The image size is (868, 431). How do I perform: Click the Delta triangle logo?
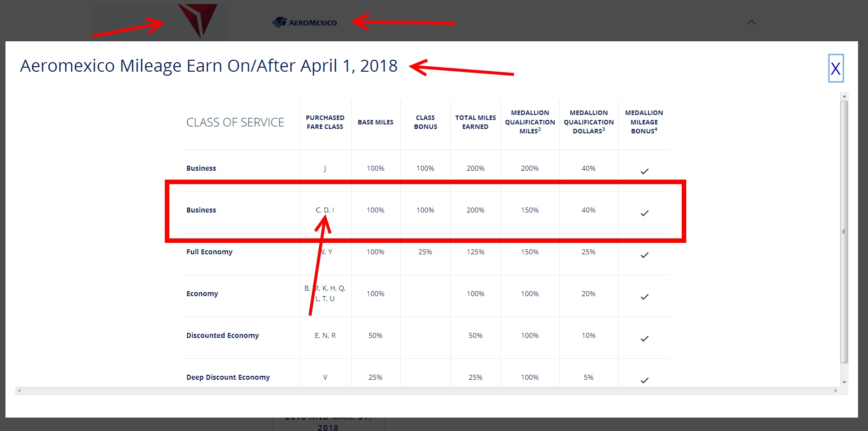pos(198,20)
